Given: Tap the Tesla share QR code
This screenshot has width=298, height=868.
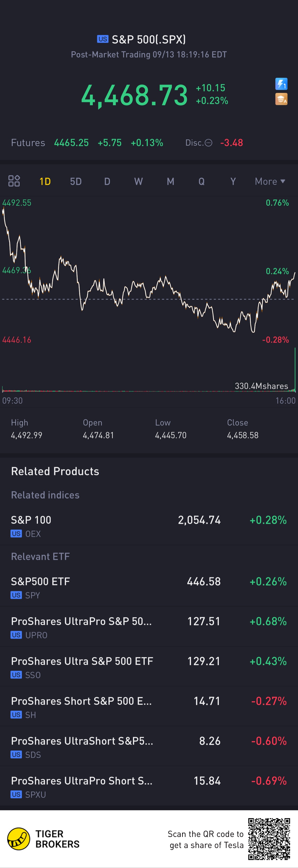Looking at the screenshot, I should pos(269,839).
